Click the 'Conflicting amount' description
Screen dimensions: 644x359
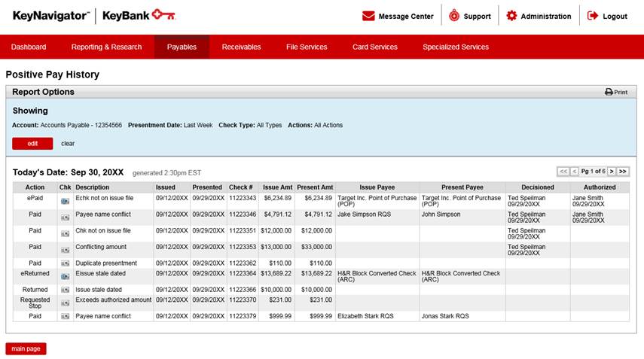tap(101, 247)
